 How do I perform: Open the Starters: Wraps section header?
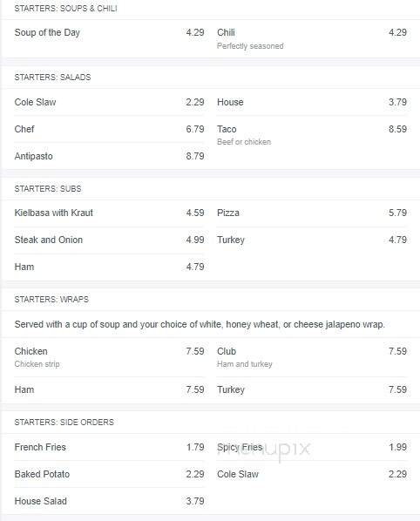point(51,300)
